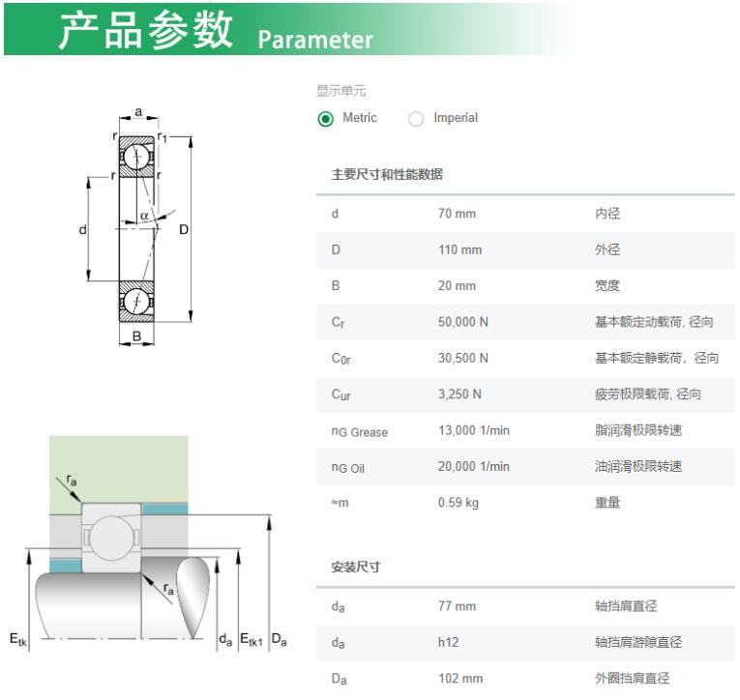
Task: Click the 重量 label
Action: (x=607, y=503)
